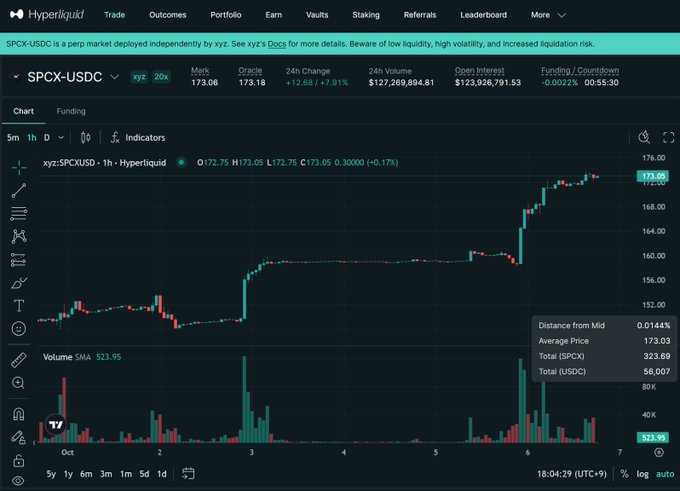
Task: Select the brush drawing tool
Action: (19, 283)
